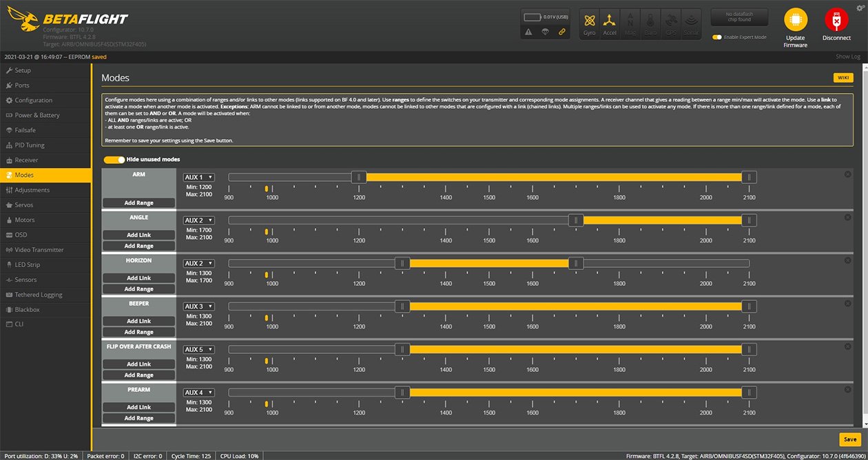Click the link status icon below battery
Image resolution: width=868 pixels, height=460 pixels.
[x=561, y=32]
